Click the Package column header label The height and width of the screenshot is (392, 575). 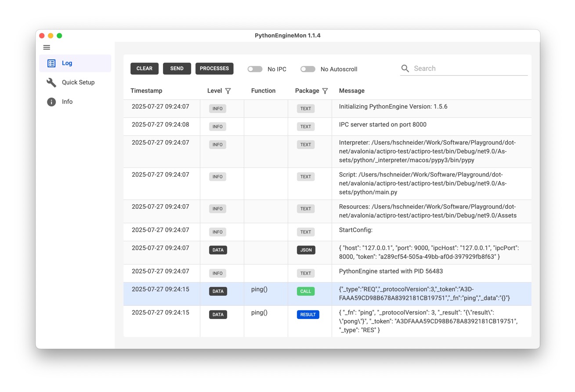click(x=307, y=91)
